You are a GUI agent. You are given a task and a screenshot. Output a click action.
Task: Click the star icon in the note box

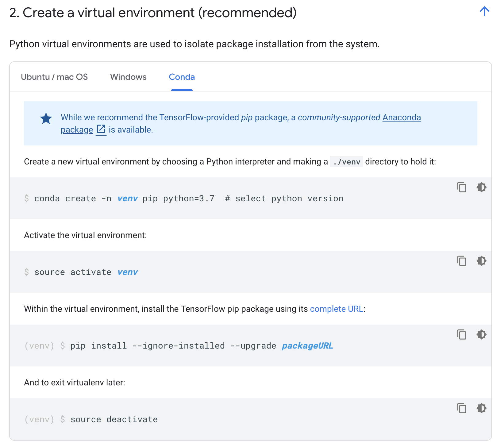tap(46, 118)
